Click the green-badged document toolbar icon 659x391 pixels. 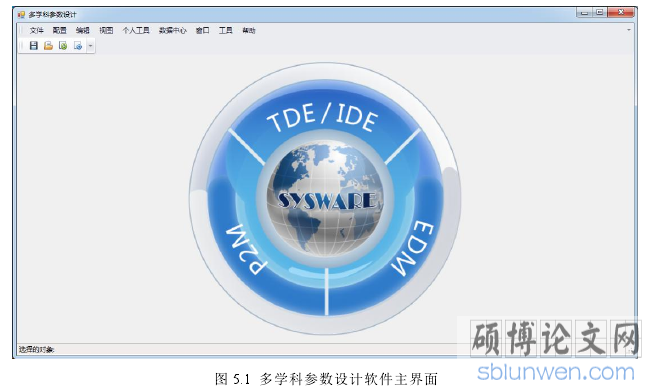[x=63, y=45]
